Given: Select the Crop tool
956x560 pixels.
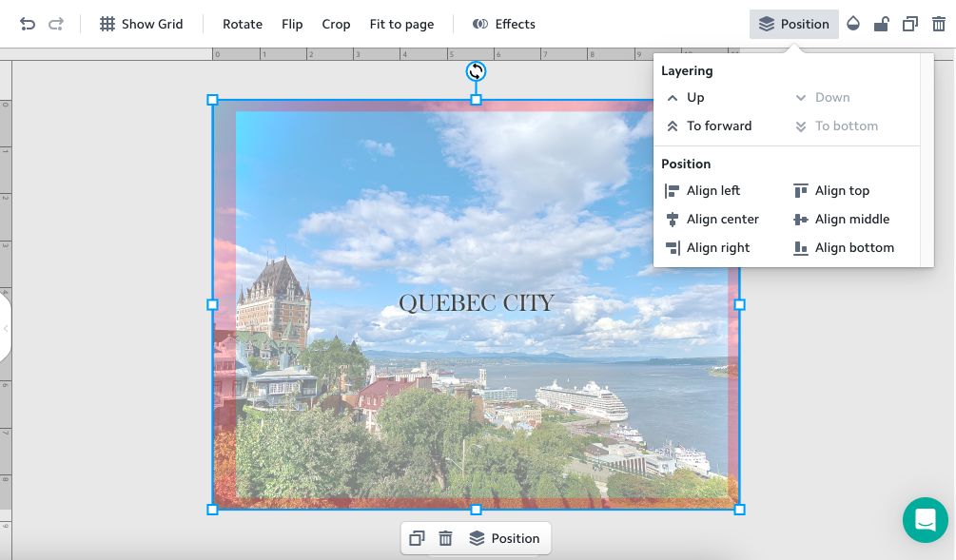Looking at the screenshot, I should tap(336, 25).
